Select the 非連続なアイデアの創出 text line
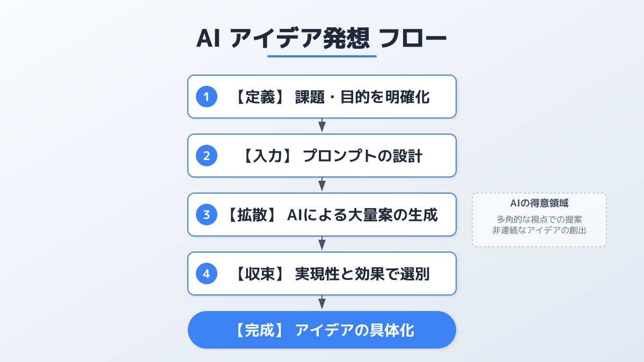 click(x=539, y=230)
